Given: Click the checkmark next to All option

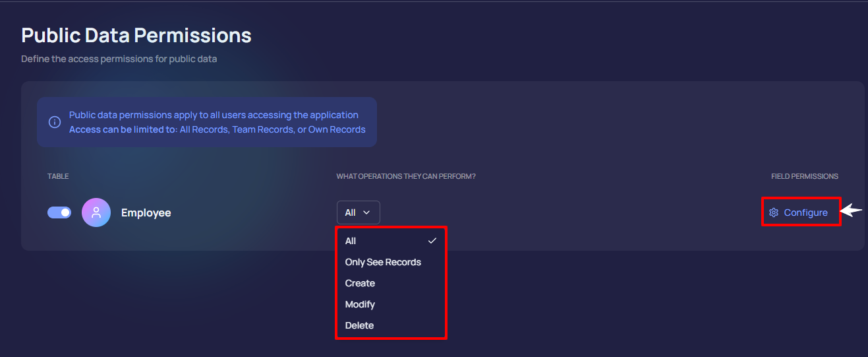Looking at the screenshot, I should point(432,241).
